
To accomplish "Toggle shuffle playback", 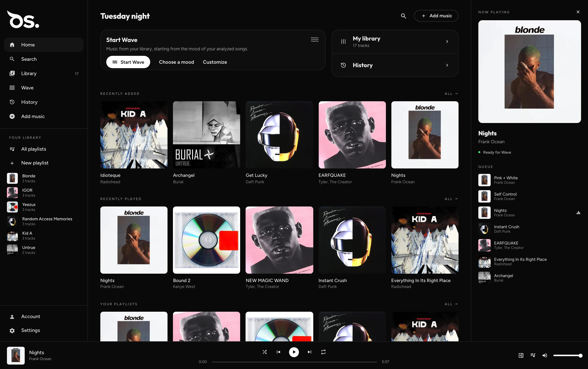I will click(x=264, y=352).
